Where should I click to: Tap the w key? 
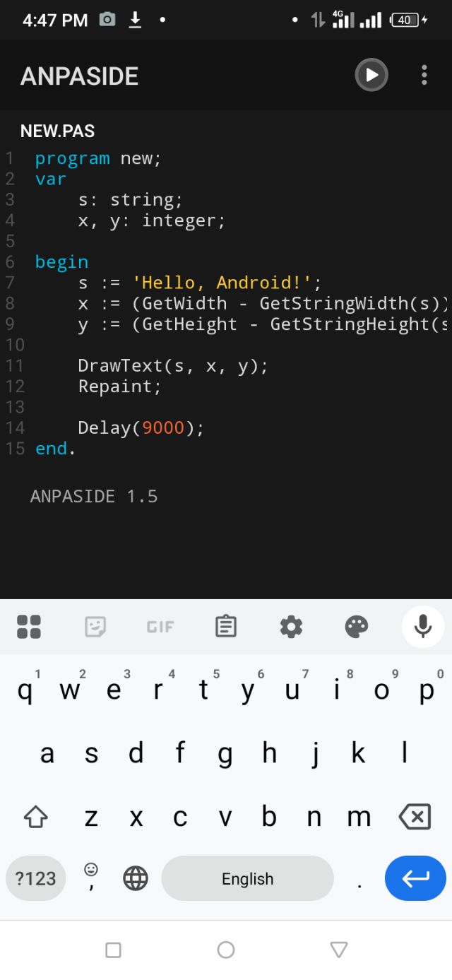point(69,691)
